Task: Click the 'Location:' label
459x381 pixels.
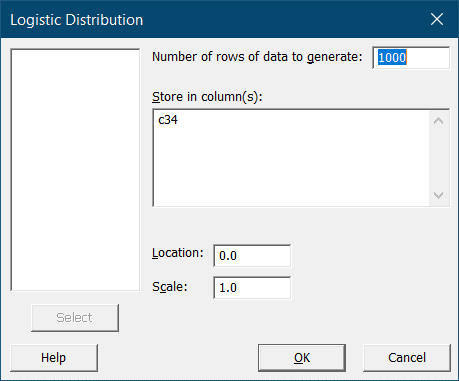Action: [178, 253]
